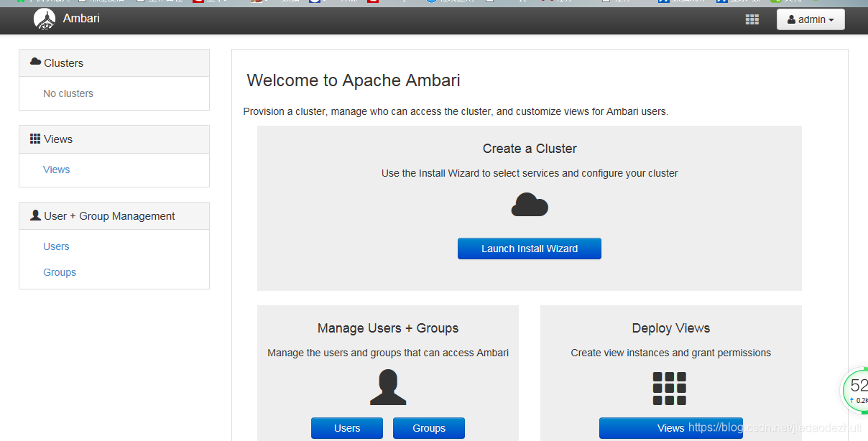The width and height of the screenshot is (868, 441).
Task: Click the 'User + Group Management' panel header
Action: pyautogui.click(x=114, y=216)
